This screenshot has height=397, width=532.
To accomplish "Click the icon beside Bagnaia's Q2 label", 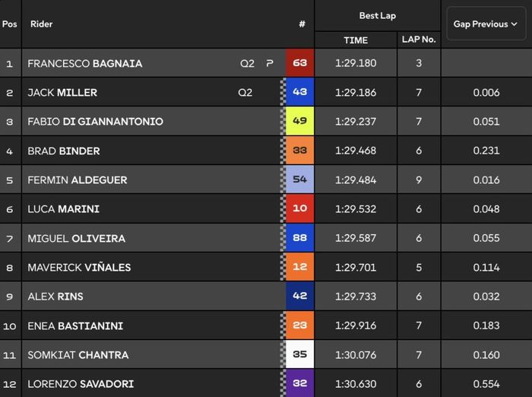I will pos(269,64).
